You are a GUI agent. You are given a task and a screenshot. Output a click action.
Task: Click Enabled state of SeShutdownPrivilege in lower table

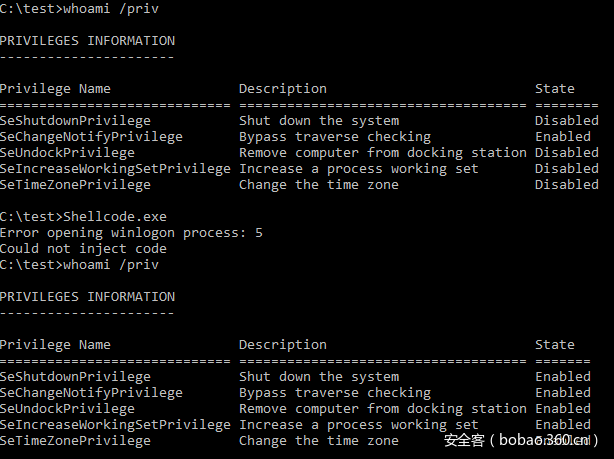click(x=562, y=377)
